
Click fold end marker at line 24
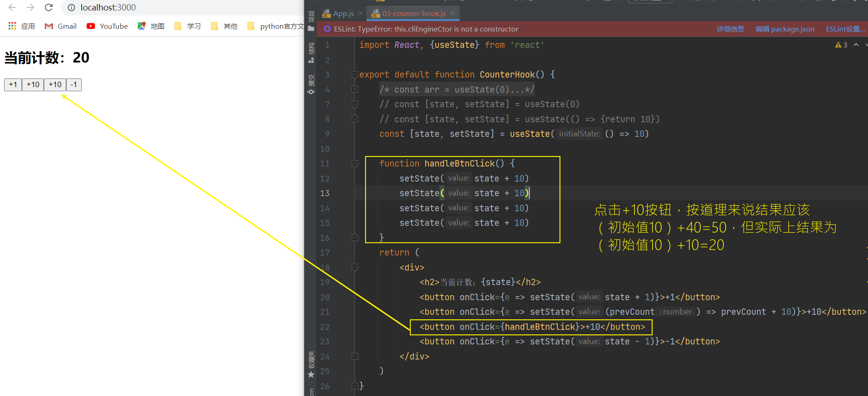point(355,356)
